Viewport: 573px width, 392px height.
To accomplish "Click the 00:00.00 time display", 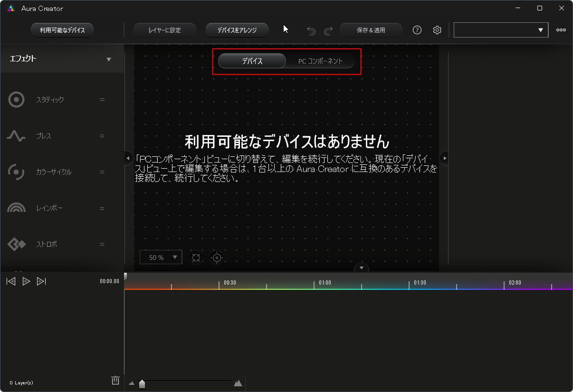I will [x=109, y=281].
